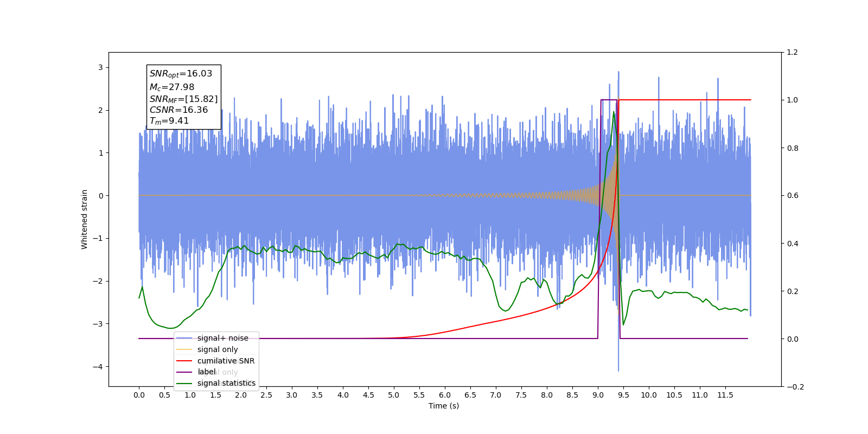Click the 7.0 x-axis tick label
Viewport: 868px width, 434px height.
tap(496, 395)
